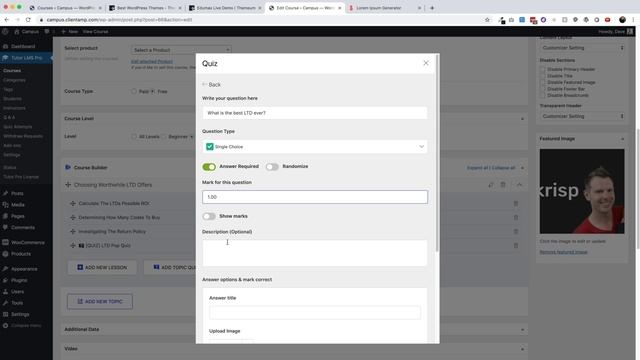Click the Pages icon in sidebar

pyautogui.click(x=5, y=216)
